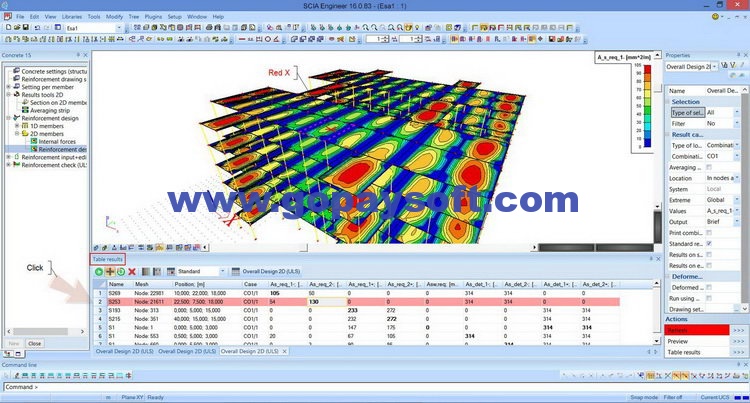
Task: Click the smiley face icon at top right
Action: (x=716, y=17)
